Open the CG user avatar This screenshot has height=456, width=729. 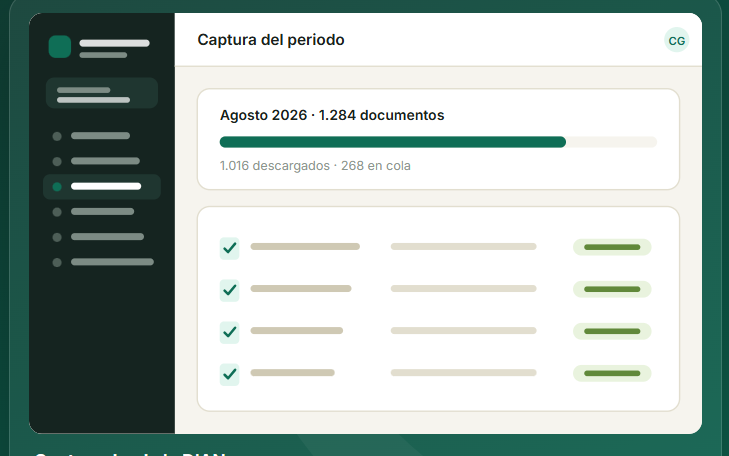coord(676,40)
